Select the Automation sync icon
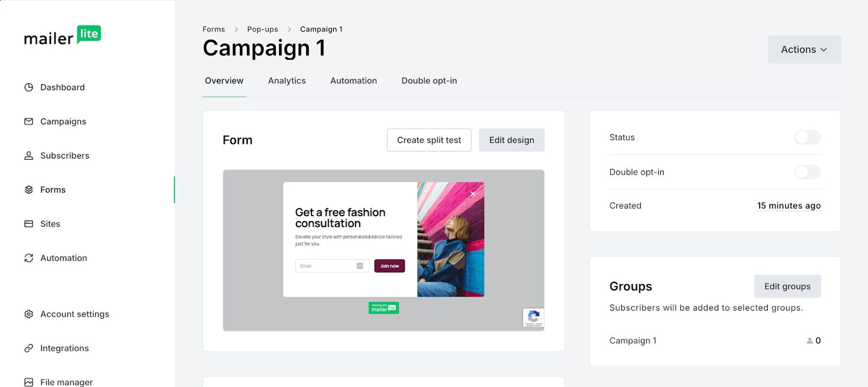 (x=29, y=258)
